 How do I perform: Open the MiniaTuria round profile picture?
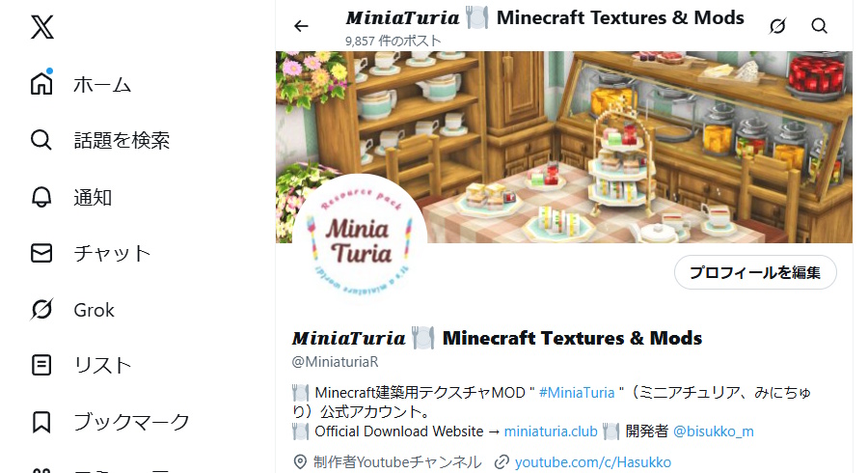(x=360, y=241)
